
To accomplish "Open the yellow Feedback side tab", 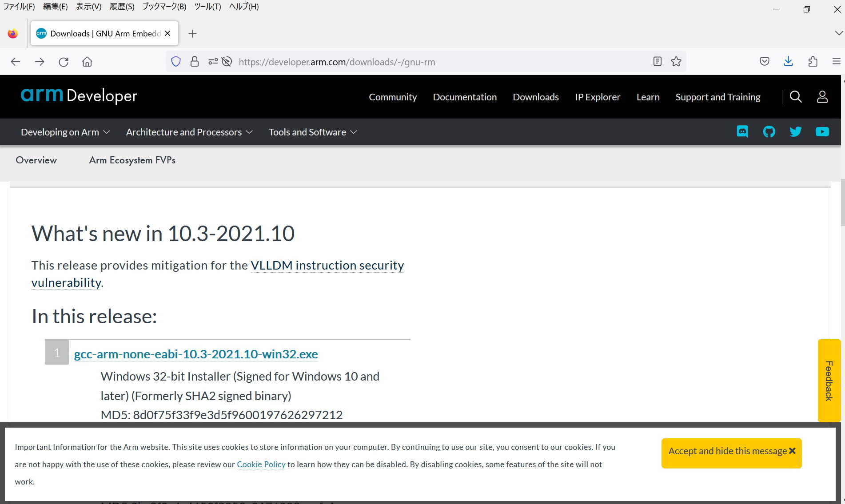I will click(829, 381).
